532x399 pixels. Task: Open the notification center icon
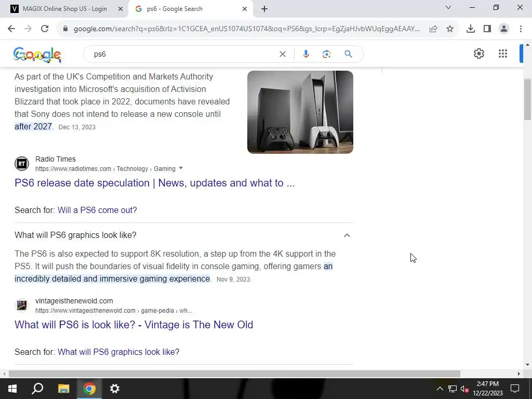tap(515, 389)
